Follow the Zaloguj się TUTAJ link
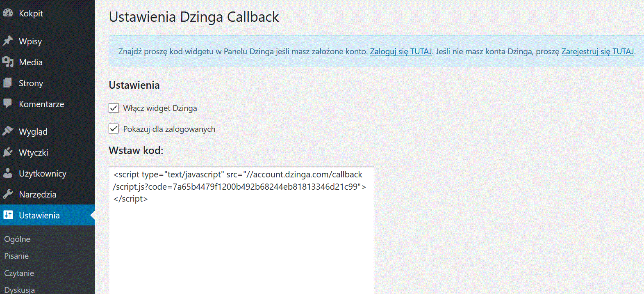This screenshot has width=644, height=294. (x=401, y=51)
